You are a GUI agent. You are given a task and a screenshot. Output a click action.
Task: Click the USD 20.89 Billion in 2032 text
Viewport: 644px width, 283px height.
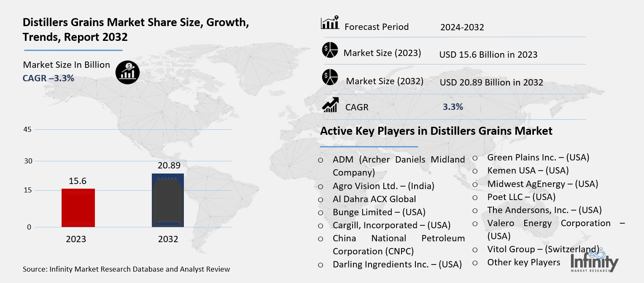(x=491, y=83)
